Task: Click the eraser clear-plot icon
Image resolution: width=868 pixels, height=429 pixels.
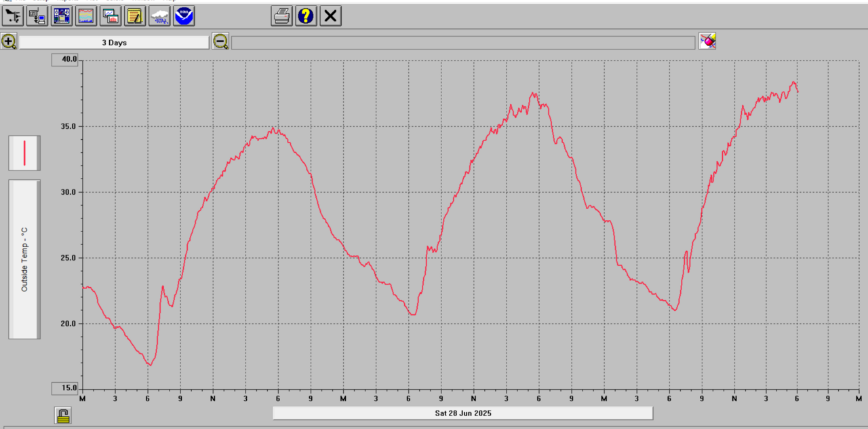Action: 707,41
